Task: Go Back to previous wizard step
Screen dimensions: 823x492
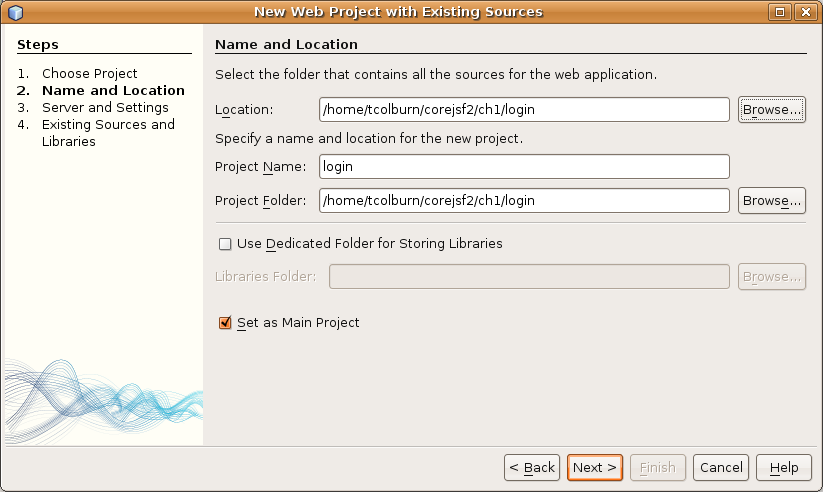Action: pyautogui.click(x=532, y=467)
